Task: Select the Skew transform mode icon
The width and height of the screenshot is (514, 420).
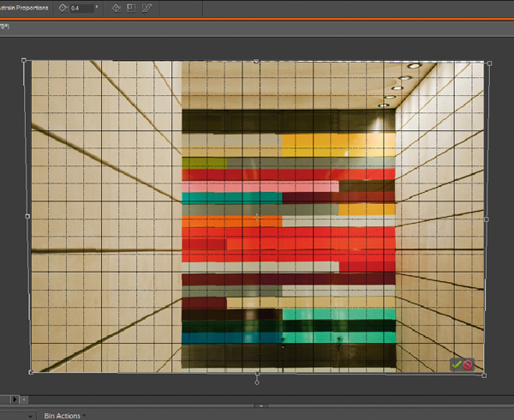Action: (x=146, y=9)
